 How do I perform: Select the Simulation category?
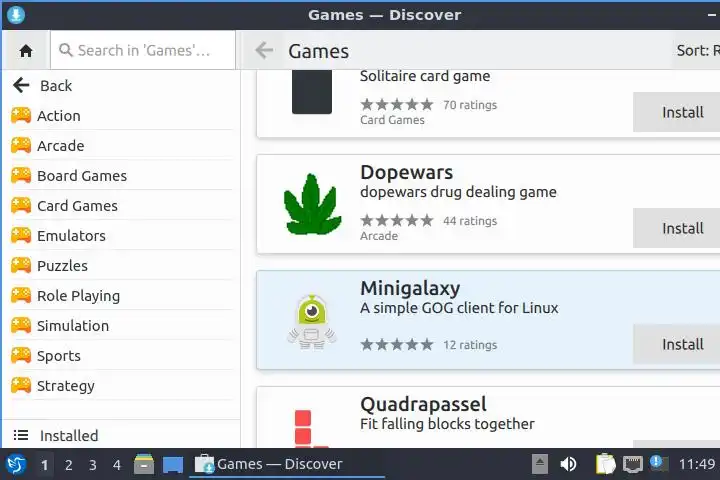click(122, 326)
